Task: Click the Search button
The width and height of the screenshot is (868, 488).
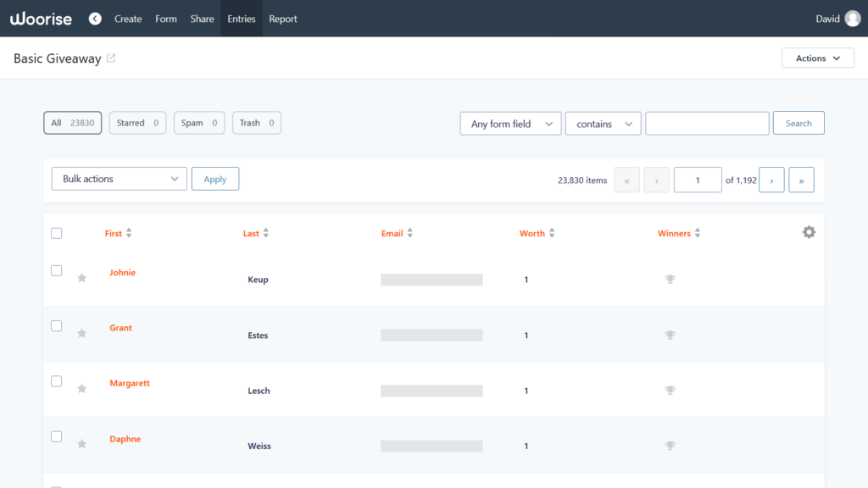Action: (798, 122)
